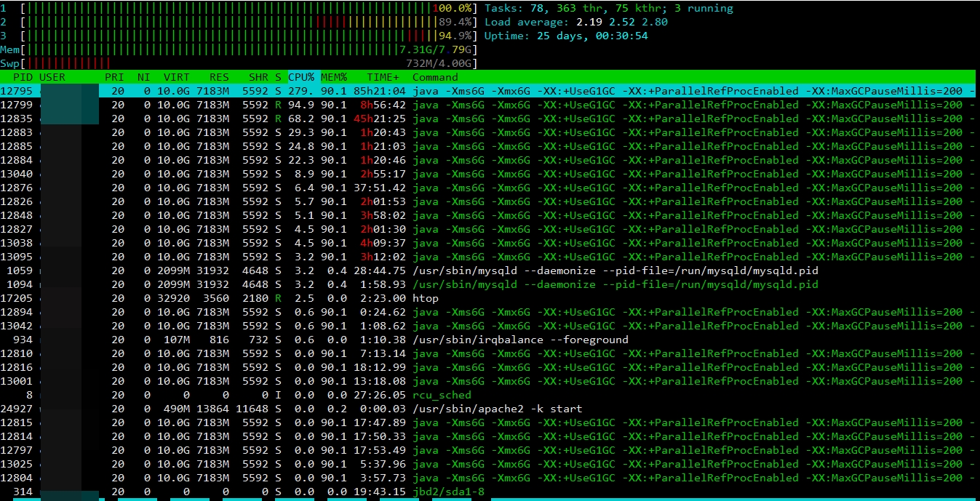Click the PRI column header
This screenshot has width=980, height=501.
tap(113, 77)
